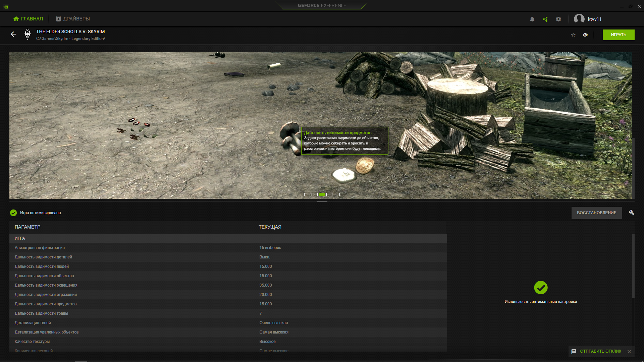Open the settings gear
Image resolution: width=644 pixels, height=362 pixels.
tap(558, 19)
